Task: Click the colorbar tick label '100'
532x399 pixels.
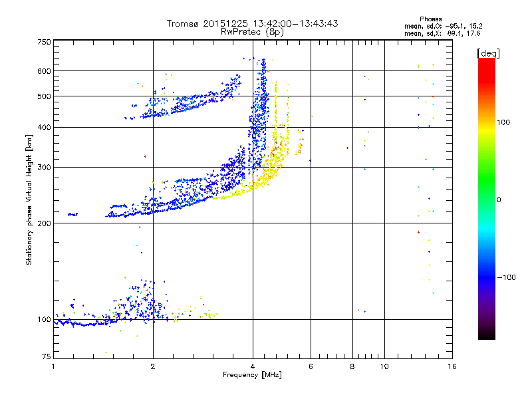Action: coord(503,122)
